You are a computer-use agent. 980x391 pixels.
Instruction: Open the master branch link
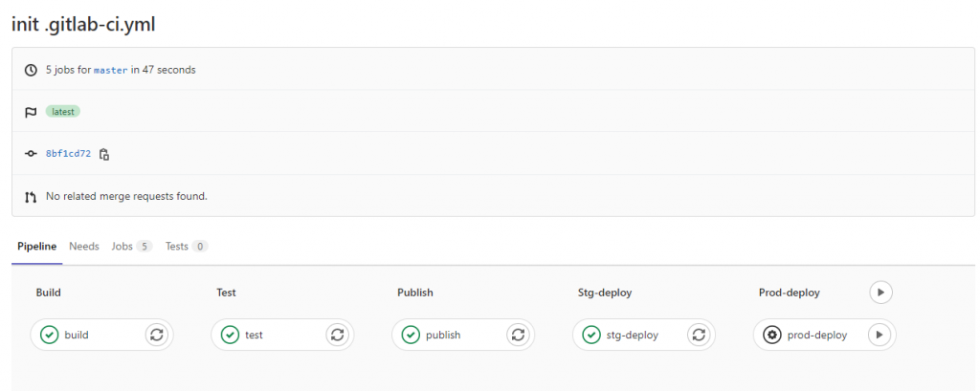(x=110, y=70)
